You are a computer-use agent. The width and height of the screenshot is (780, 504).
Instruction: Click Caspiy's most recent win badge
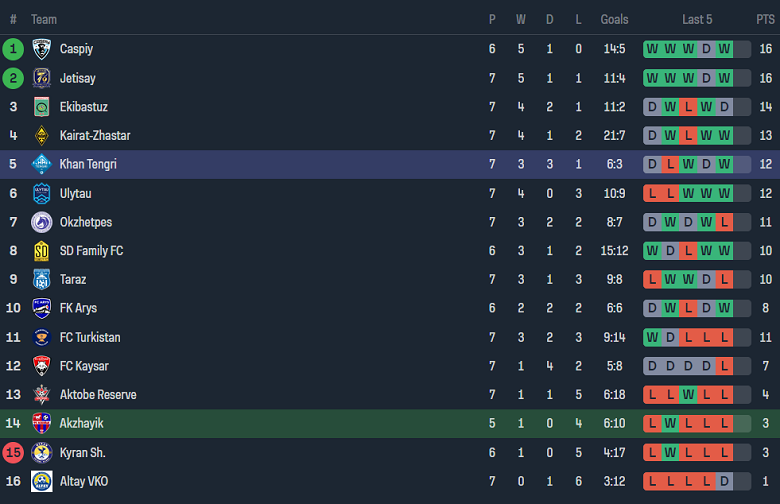(724, 49)
